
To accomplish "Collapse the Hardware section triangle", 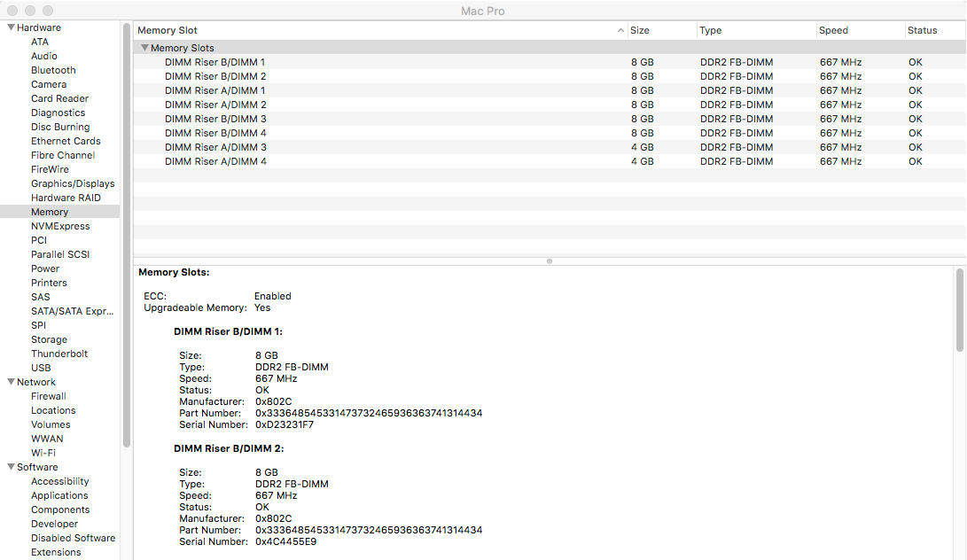I will [11, 27].
